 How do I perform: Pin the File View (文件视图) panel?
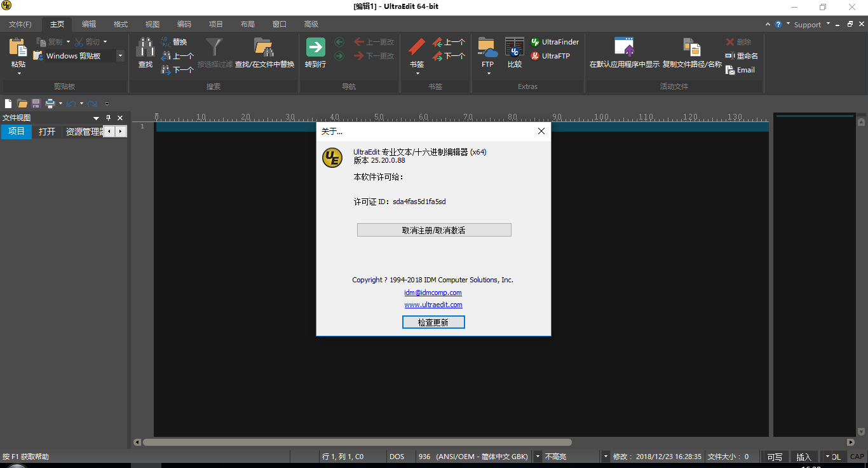(x=108, y=118)
